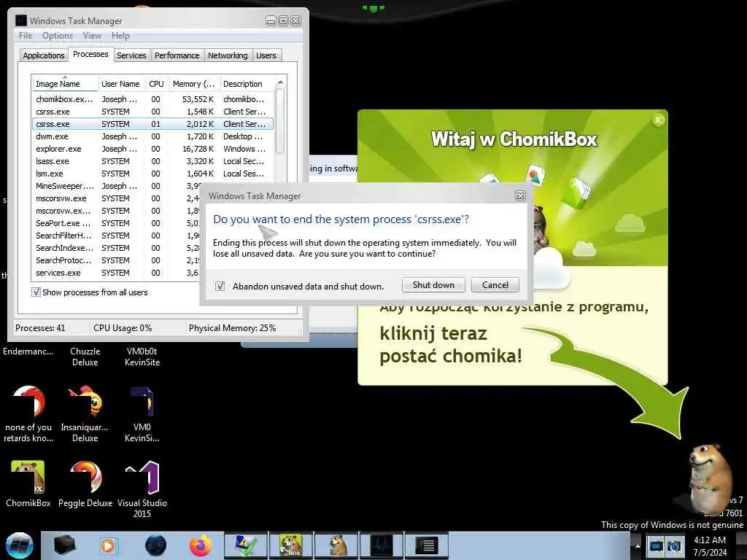This screenshot has width=747, height=560.
Task: Open the File menu in Task Manager
Action: pyautogui.click(x=26, y=36)
